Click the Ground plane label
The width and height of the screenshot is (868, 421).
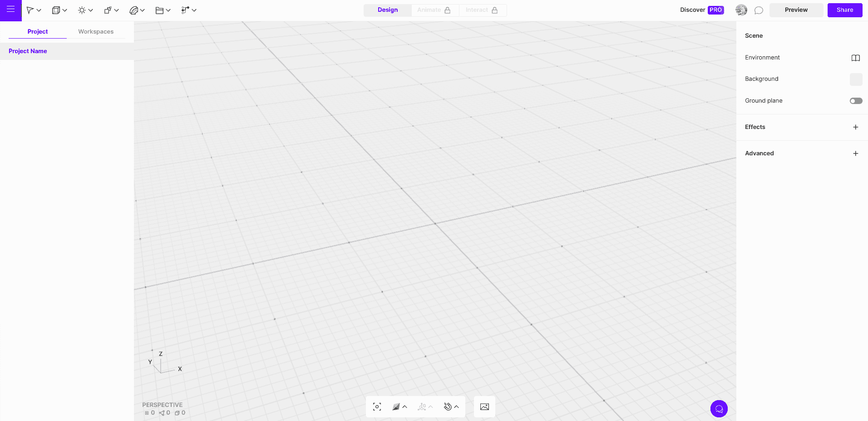click(764, 101)
